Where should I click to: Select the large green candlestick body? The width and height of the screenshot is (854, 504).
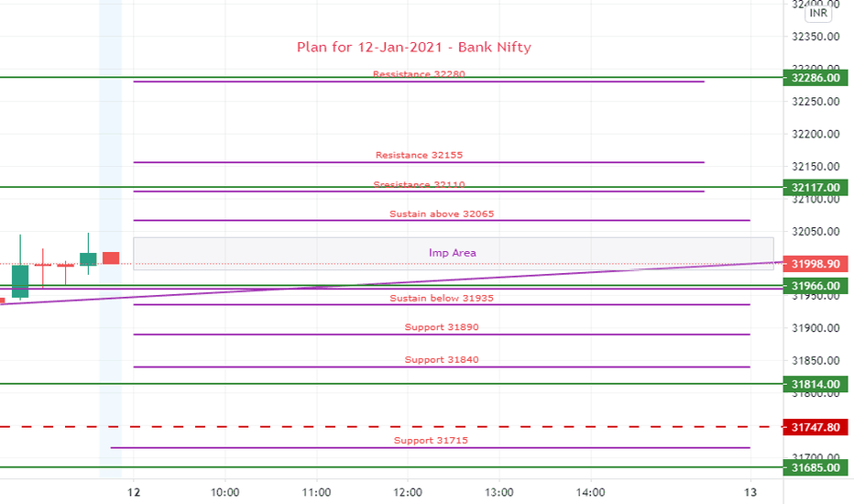click(20, 281)
